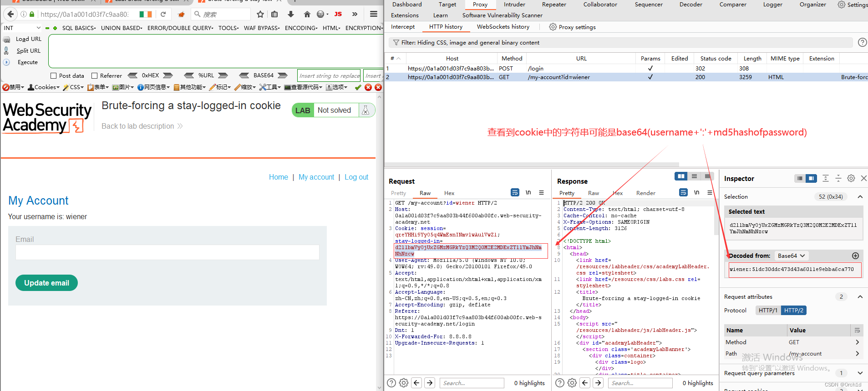The image size is (868, 391).
Task: Click the add decoding plus icon in Inspector
Action: click(855, 256)
